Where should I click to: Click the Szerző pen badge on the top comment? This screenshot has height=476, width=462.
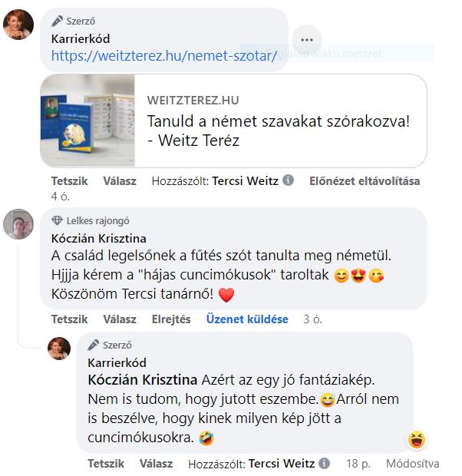pos(57,21)
